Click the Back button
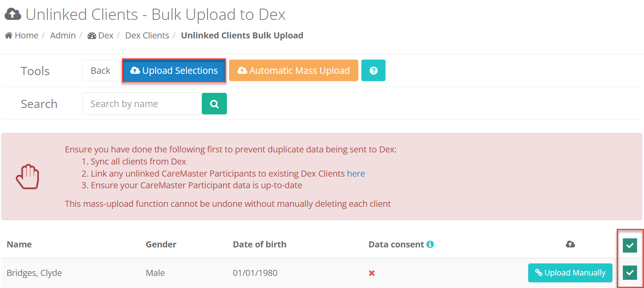Viewport: 644px width, 288px height. (100, 70)
